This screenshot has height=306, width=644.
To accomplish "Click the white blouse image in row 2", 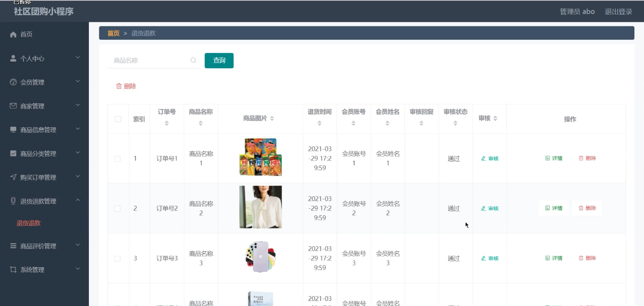I will tap(261, 207).
